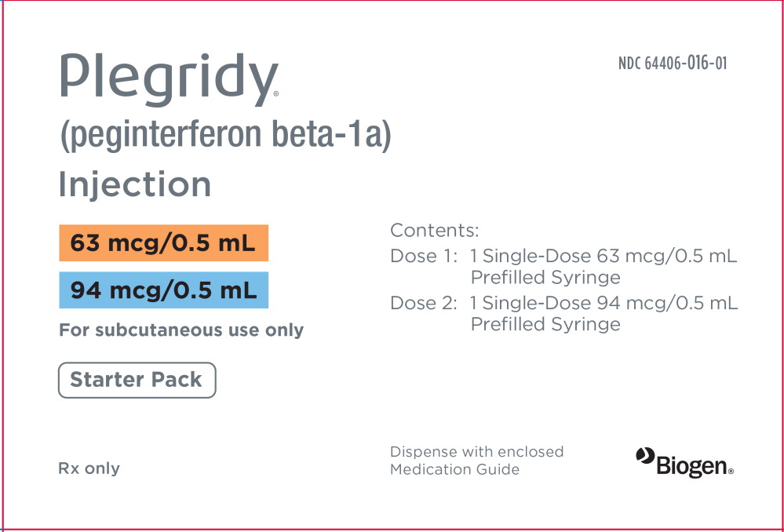784x532 pixels.
Task: Click the Biogen swirl logo icon
Action: point(645,455)
